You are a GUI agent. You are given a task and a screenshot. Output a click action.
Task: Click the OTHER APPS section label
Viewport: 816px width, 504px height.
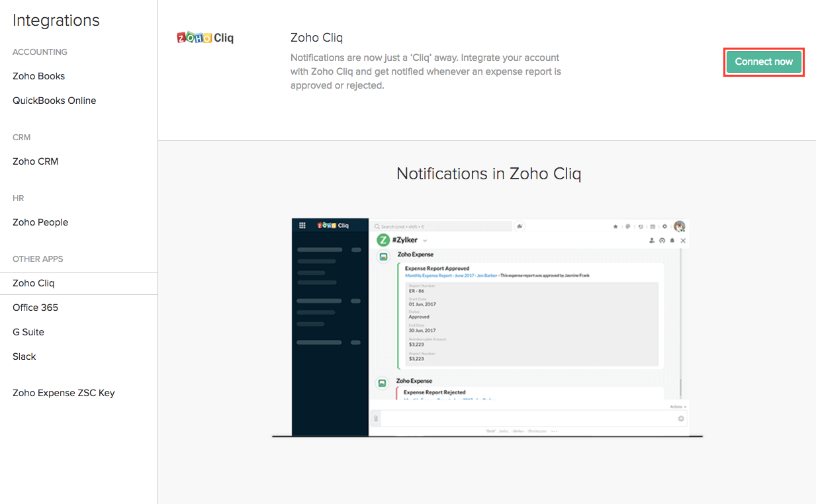(x=38, y=259)
